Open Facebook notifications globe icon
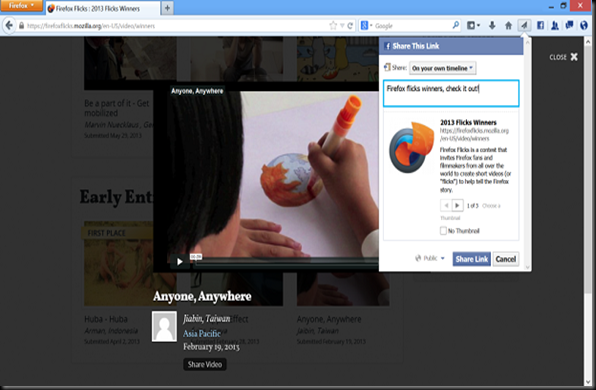The height and width of the screenshot is (390, 596). (x=584, y=25)
